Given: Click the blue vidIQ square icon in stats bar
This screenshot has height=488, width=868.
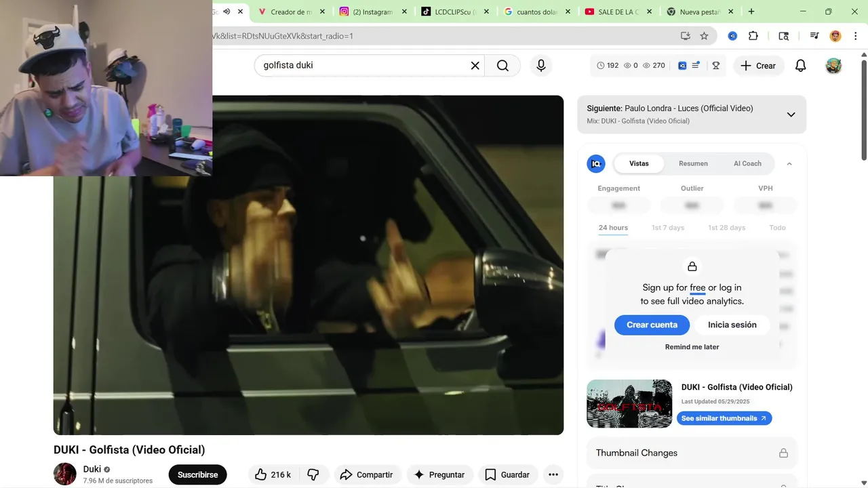Looking at the screenshot, I should [682, 66].
